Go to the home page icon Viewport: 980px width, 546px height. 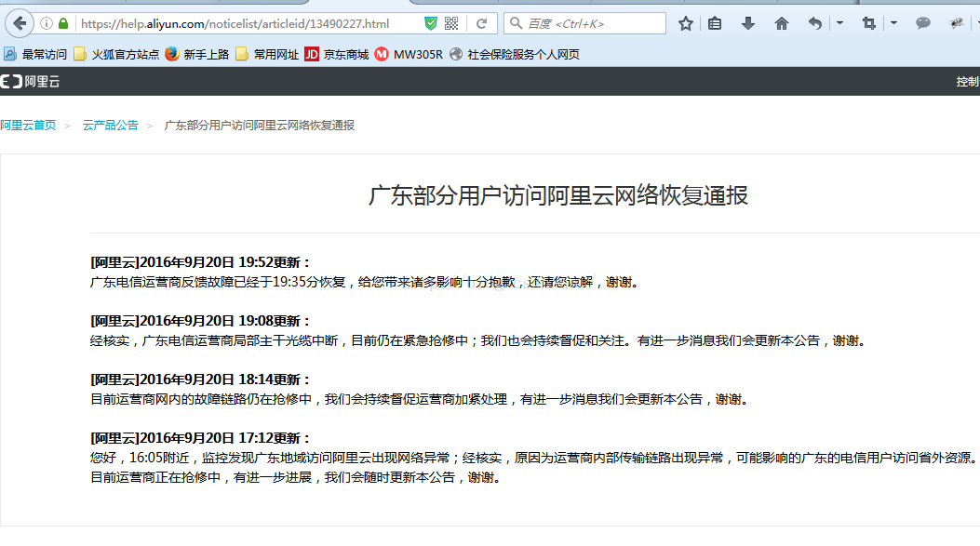tap(781, 24)
